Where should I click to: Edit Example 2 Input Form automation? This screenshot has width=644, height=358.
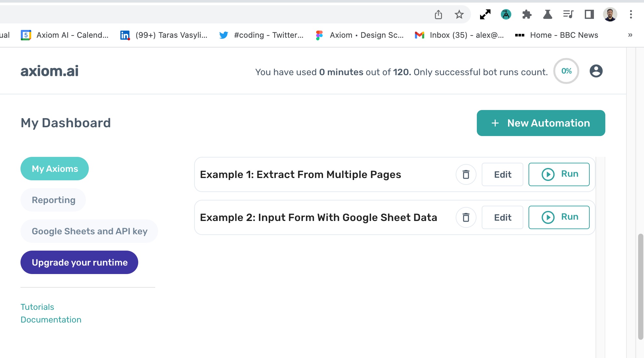point(502,217)
